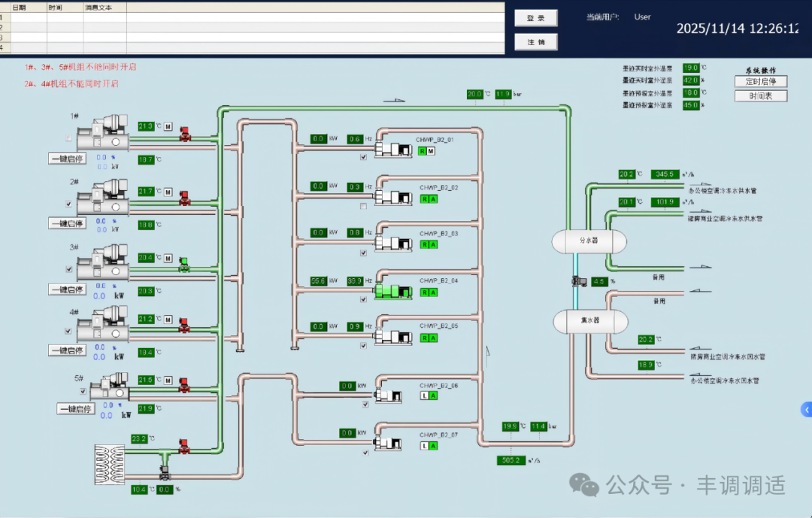Click pump CHWP_B2_07 icon
The image size is (812, 518).
pos(388,443)
